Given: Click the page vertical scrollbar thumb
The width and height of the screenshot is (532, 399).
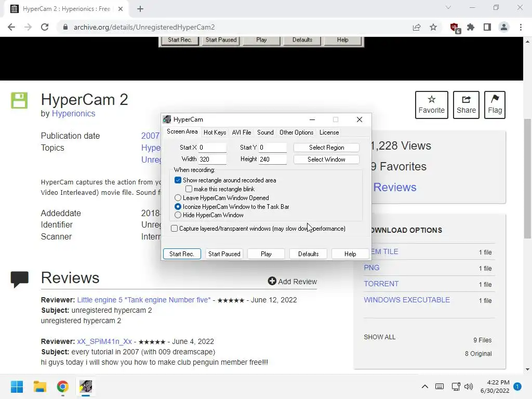Looking at the screenshot, I should (x=528, y=179).
